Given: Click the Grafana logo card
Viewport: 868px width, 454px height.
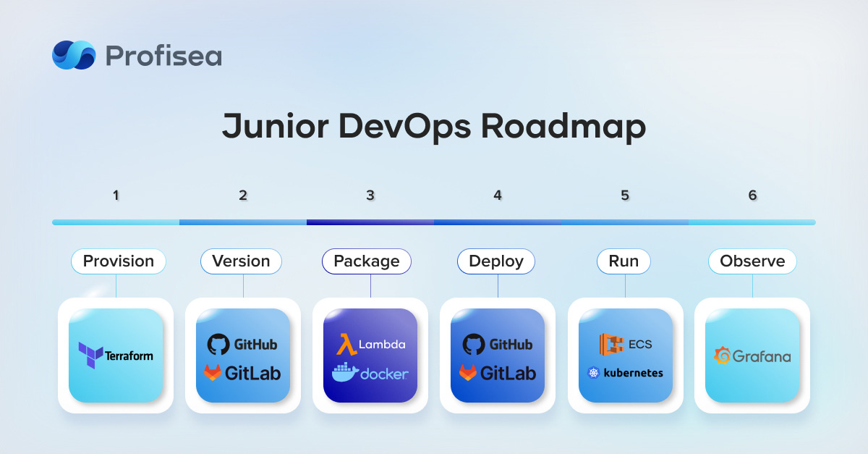Looking at the screenshot, I should point(752,356).
